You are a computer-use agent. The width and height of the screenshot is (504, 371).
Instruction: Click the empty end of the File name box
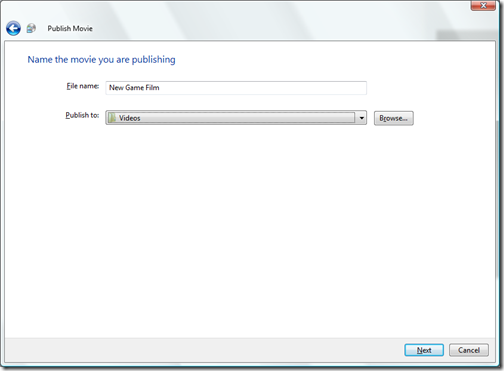[263, 88]
